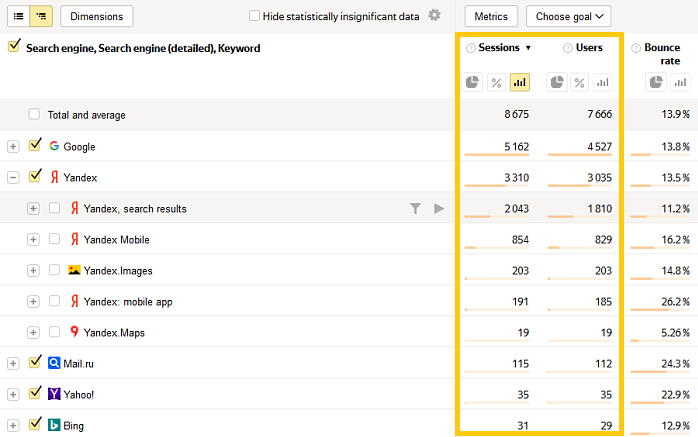Click filter funnel icon on Yandex search results
Viewport: 698px width, 437px height.
(x=415, y=208)
